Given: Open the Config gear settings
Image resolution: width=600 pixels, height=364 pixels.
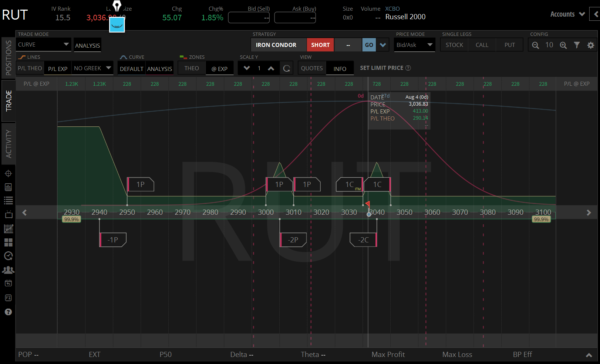Looking at the screenshot, I should pos(591,45).
